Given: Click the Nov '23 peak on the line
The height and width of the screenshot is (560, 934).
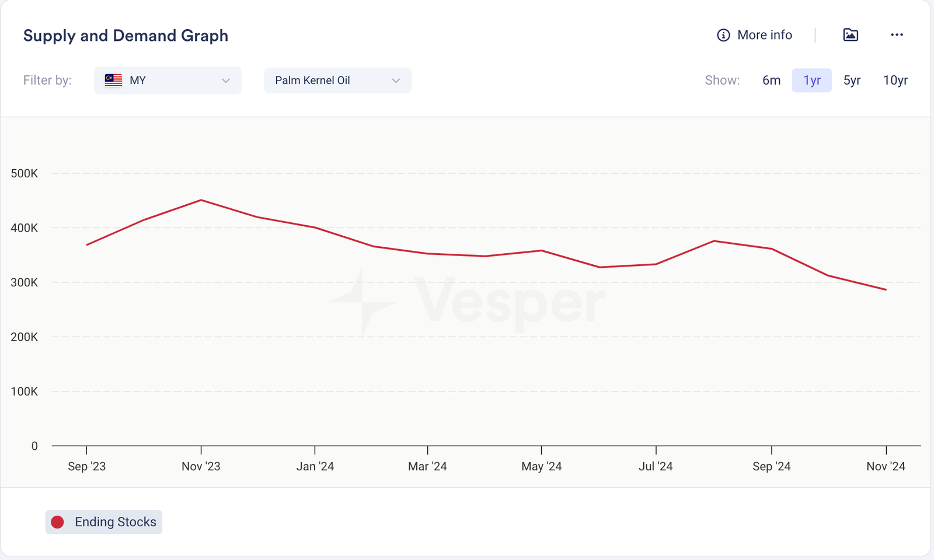Looking at the screenshot, I should tap(201, 200).
